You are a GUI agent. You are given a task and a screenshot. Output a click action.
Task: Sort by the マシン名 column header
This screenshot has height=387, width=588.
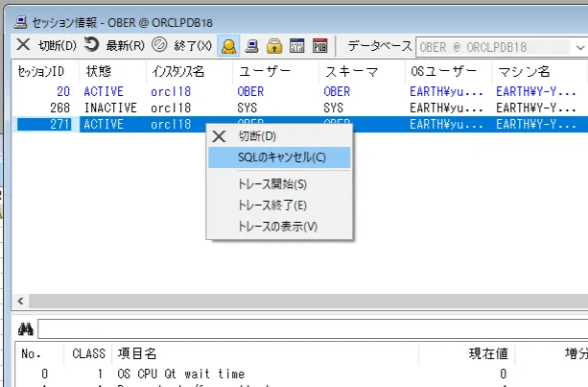click(x=538, y=71)
